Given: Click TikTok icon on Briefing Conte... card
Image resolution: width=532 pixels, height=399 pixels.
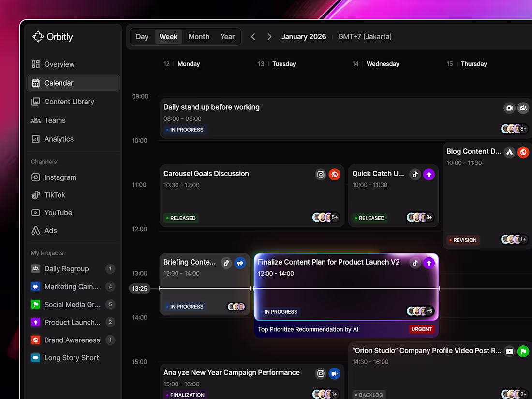Looking at the screenshot, I should [x=226, y=263].
